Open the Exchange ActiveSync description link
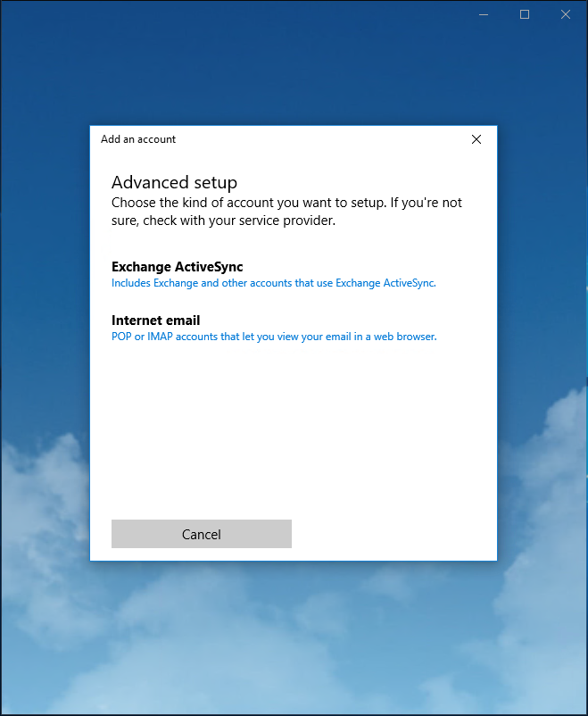Viewport: 588px width, 716px height. 273,283
